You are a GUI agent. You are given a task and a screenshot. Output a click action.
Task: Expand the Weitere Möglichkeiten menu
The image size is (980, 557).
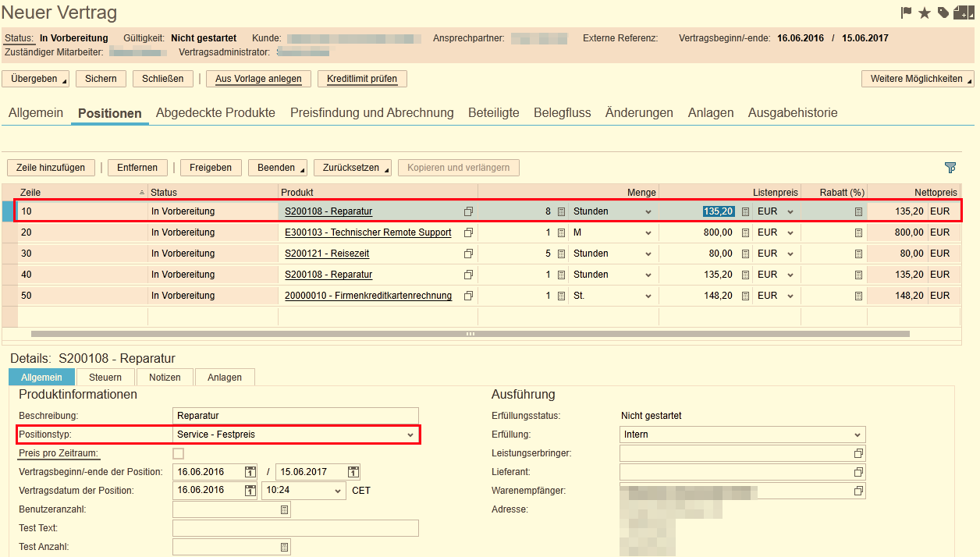(x=918, y=79)
